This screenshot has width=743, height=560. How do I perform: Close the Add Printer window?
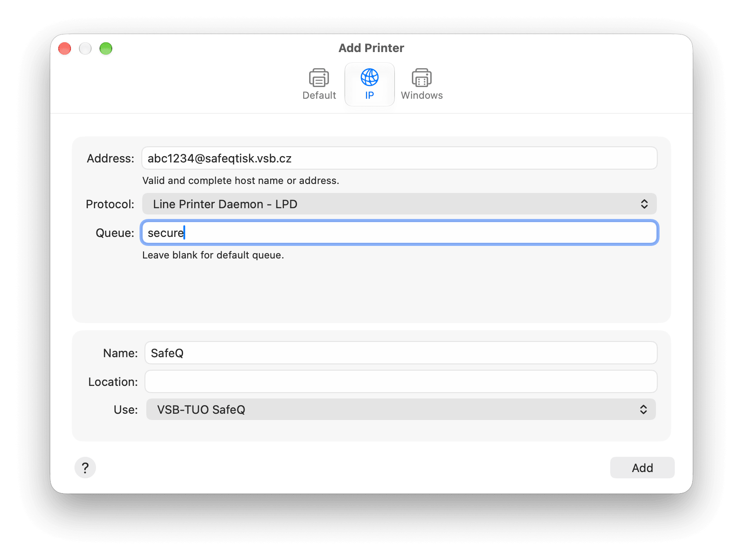[x=65, y=48]
